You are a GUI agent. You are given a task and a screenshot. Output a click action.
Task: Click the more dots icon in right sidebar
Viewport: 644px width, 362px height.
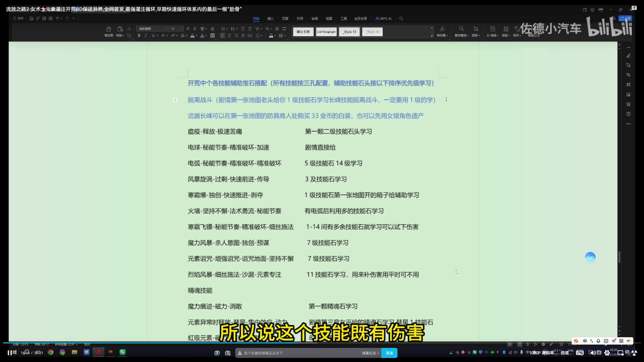pyautogui.click(x=628, y=124)
